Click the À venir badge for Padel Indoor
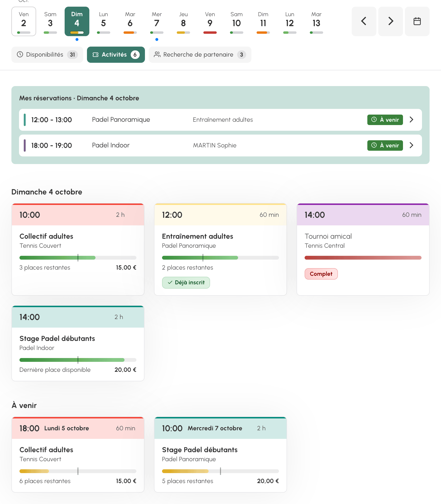 [x=385, y=145]
